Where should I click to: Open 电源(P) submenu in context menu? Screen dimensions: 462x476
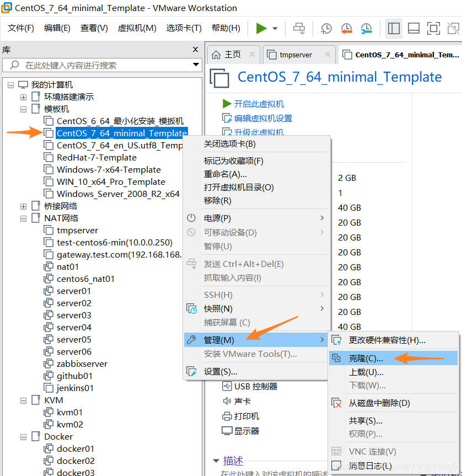point(255,218)
